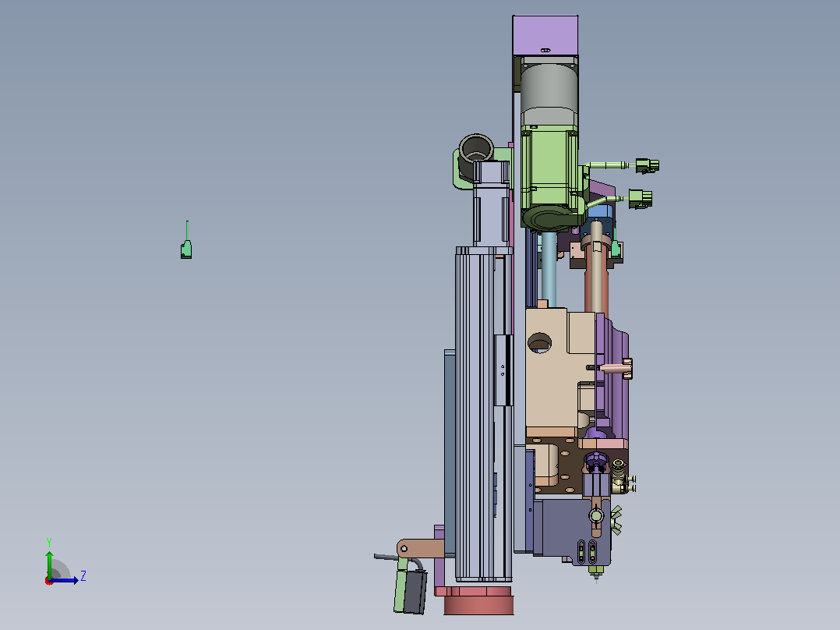Click the "Z" axis label
The image size is (840, 630).
coord(83,576)
